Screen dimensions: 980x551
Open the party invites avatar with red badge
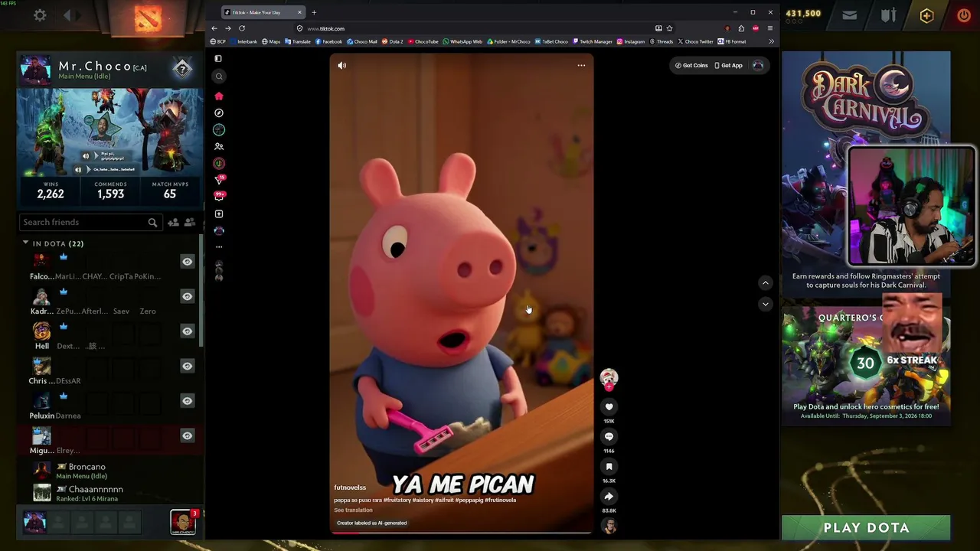pos(182,522)
